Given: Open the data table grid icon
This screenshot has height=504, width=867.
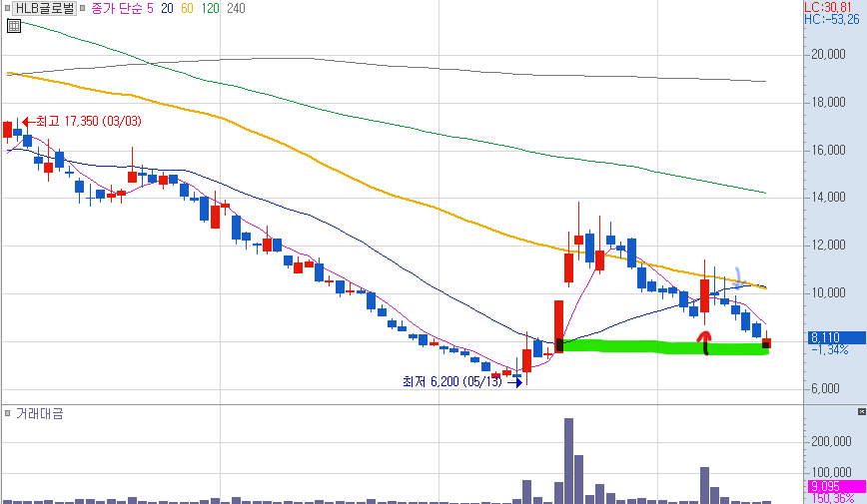Looking at the screenshot, I should point(14,25).
